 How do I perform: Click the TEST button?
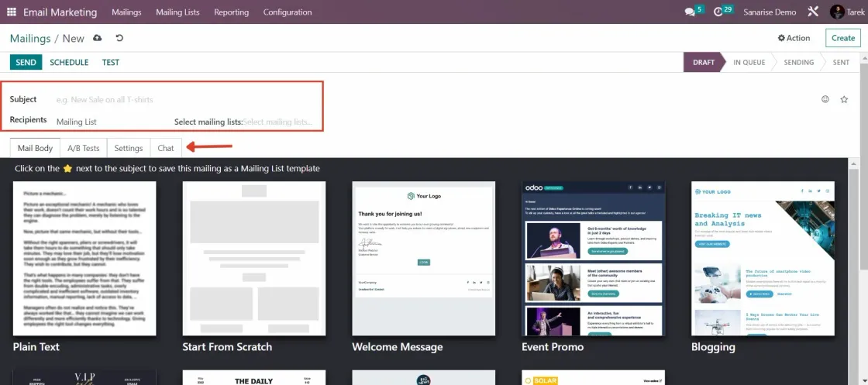111,63
